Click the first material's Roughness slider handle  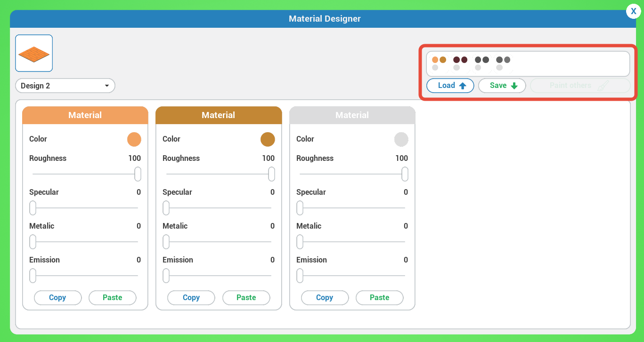138,174
